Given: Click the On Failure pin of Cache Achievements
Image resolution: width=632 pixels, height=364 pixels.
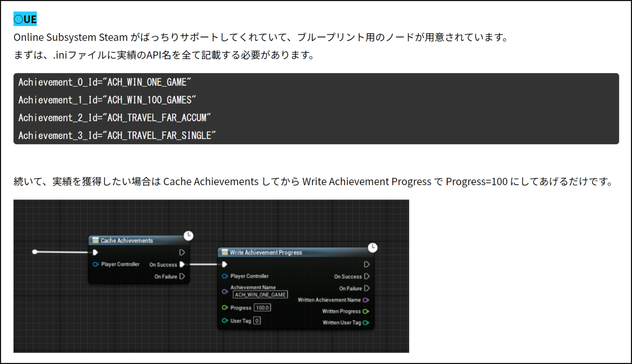Looking at the screenshot, I should tap(182, 276).
